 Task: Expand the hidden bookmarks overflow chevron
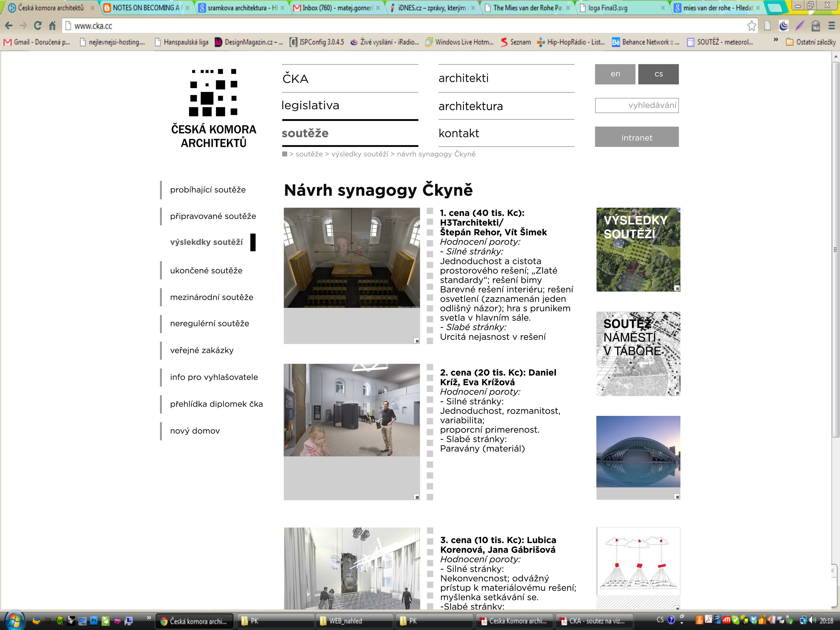point(776,40)
